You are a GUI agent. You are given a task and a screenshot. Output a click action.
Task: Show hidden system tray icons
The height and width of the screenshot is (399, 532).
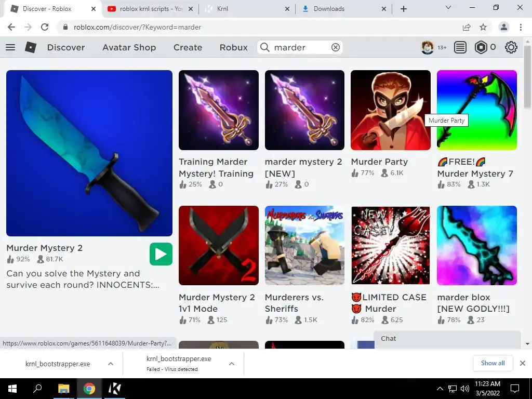[x=440, y=389]
